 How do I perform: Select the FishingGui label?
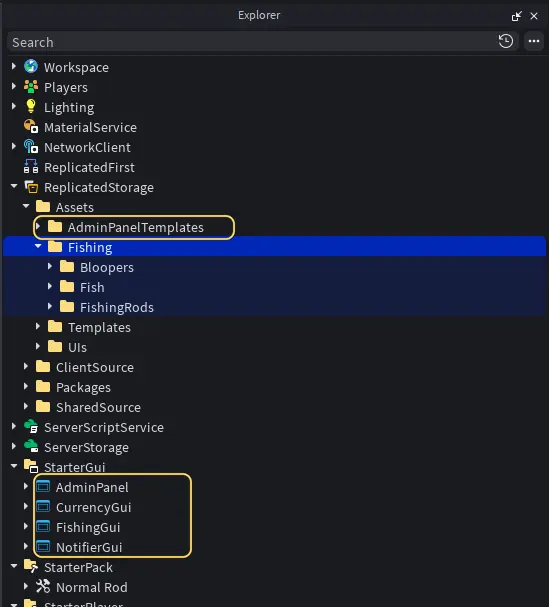[88, 527]
